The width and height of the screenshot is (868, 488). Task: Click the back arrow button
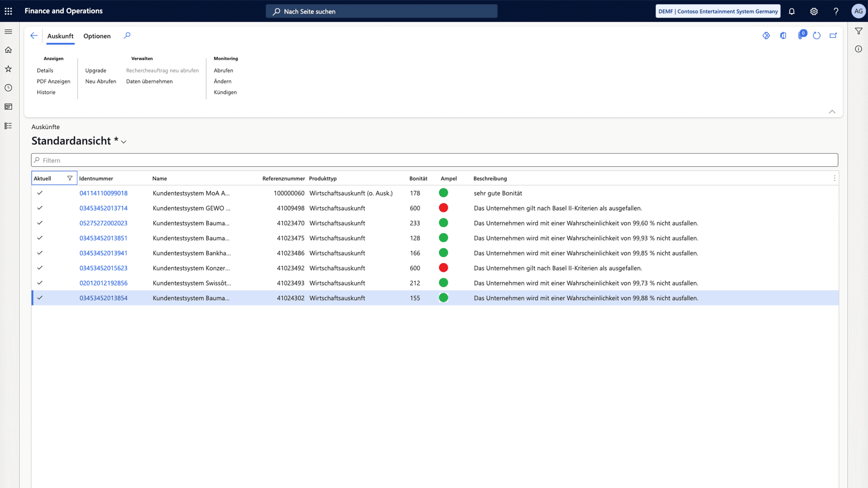click(34, 36)
